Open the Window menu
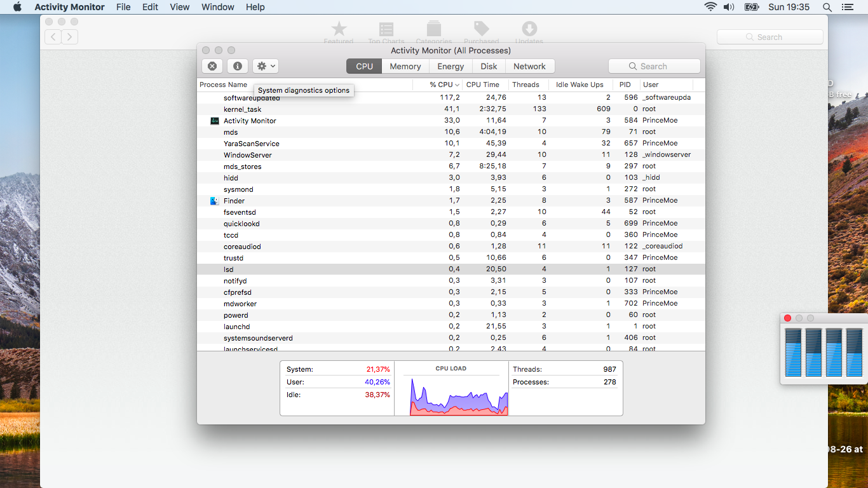The width and height of the screenshot is (868, 488). click(x=218, y=7)
